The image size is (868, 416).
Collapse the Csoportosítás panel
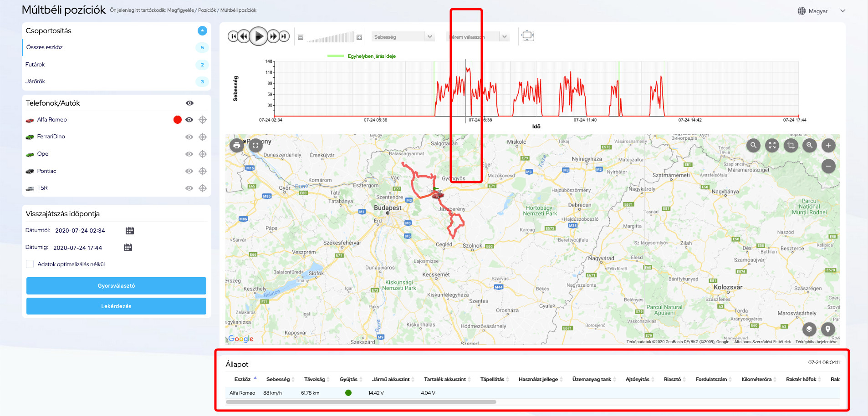click(202, 30)
